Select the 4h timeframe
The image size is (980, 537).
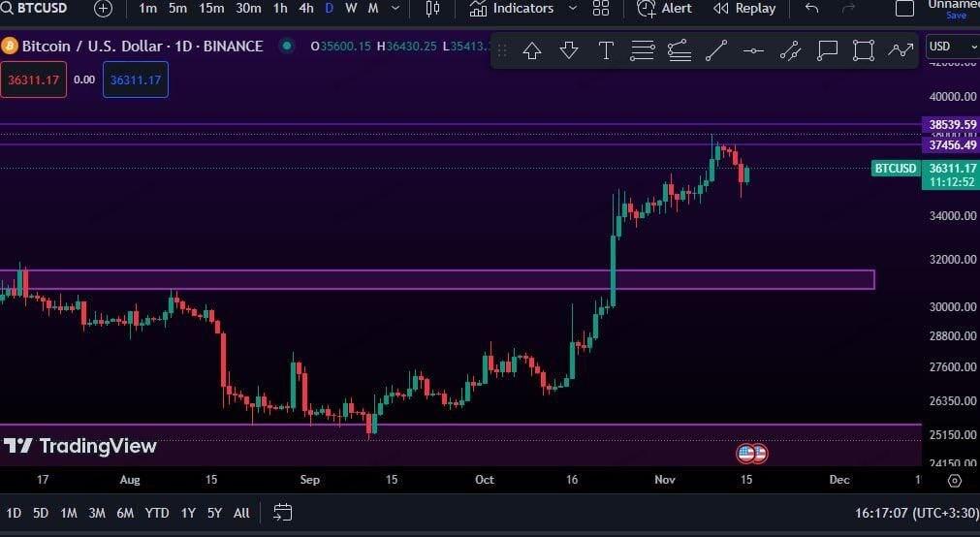(x=305, y=8)
